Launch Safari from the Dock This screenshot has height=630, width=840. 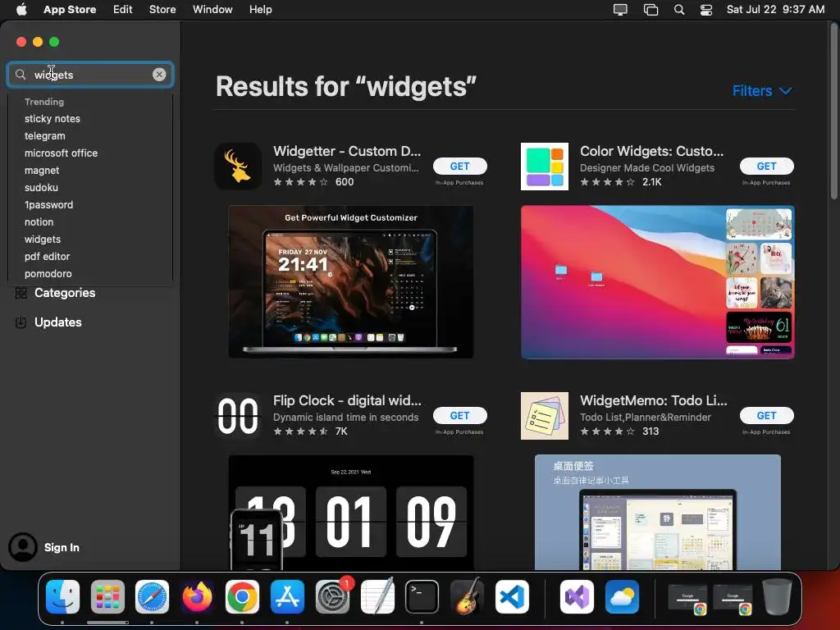[152, 597]
